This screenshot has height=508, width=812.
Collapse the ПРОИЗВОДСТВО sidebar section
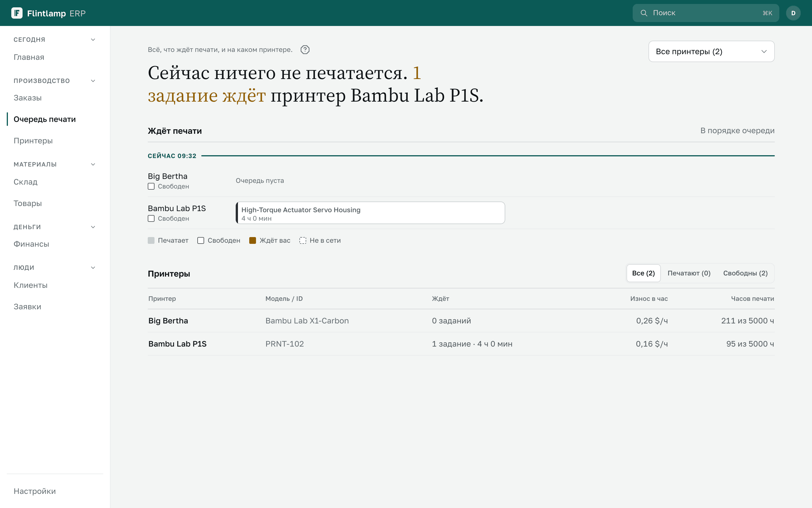click(x=93, y=81)
